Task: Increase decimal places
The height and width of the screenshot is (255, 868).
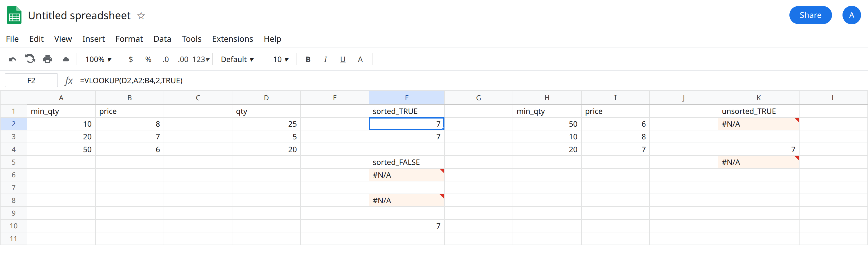Action: pyautogui.click(x=183, y=59)
